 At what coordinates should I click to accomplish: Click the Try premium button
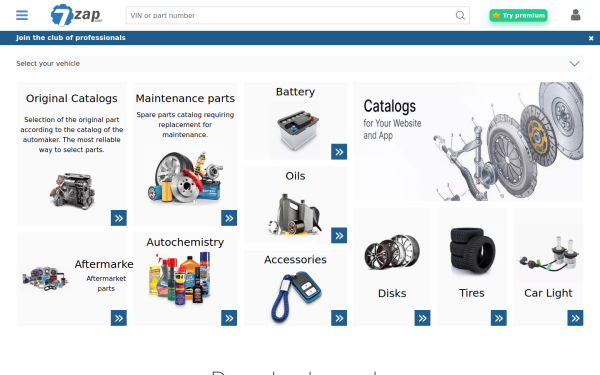click(518, 15)
